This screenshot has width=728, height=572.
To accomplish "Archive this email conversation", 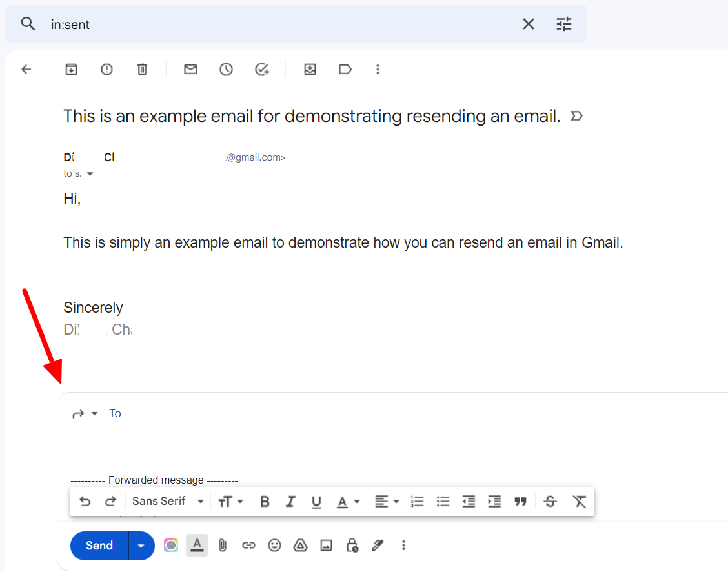I will (x=71, y=70).
